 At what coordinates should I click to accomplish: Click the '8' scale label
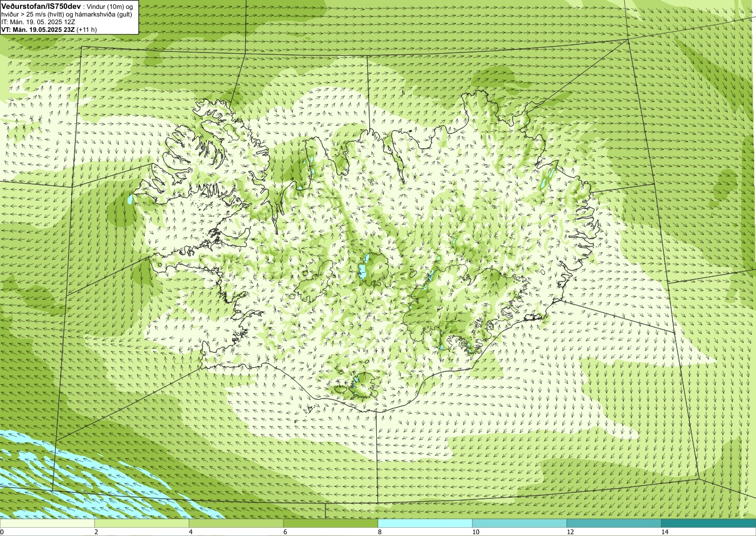click(379, 532)
